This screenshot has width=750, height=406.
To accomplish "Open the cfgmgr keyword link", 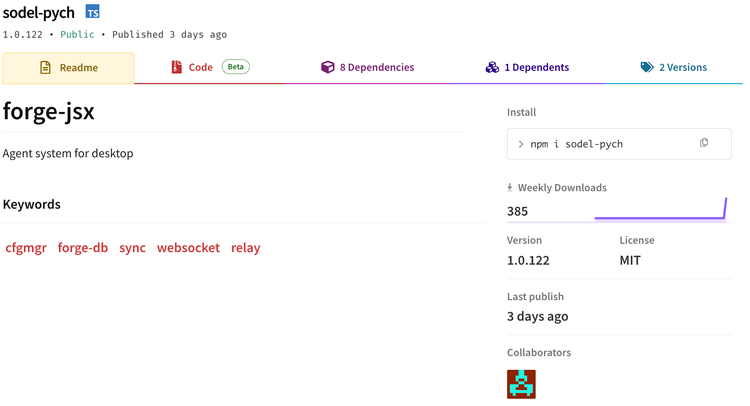I will click(26, 248).
